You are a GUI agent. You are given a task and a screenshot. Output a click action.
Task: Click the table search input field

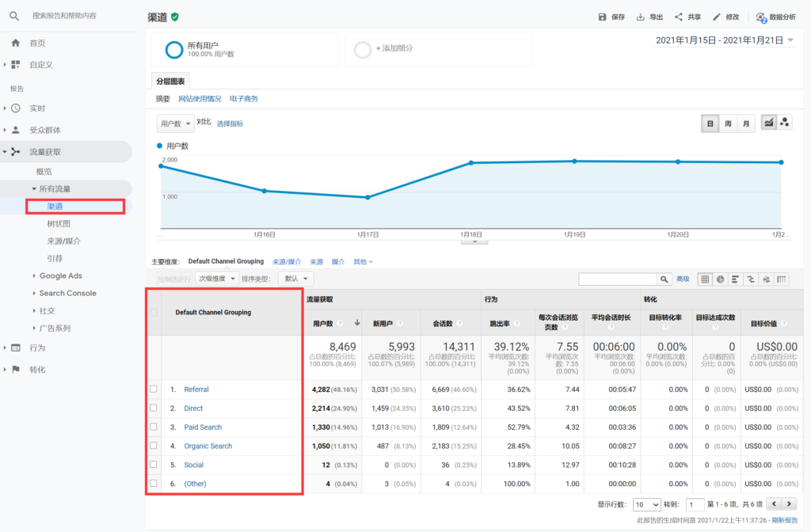[x=618, y=279]
